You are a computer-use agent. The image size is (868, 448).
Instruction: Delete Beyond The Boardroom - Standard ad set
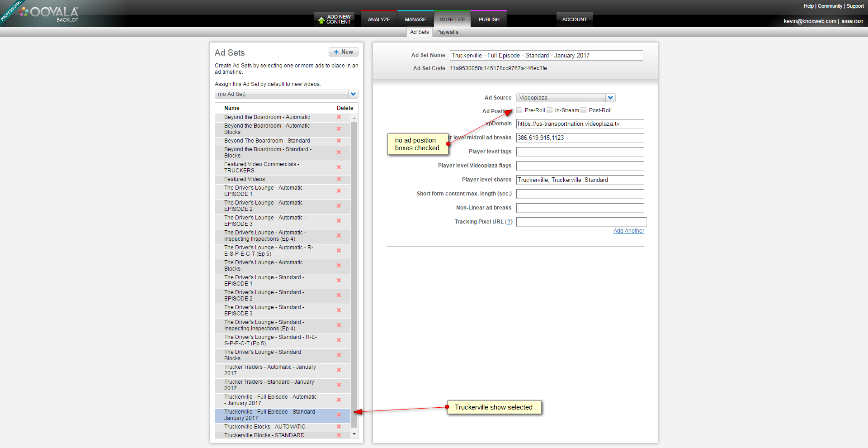[339, 141]
